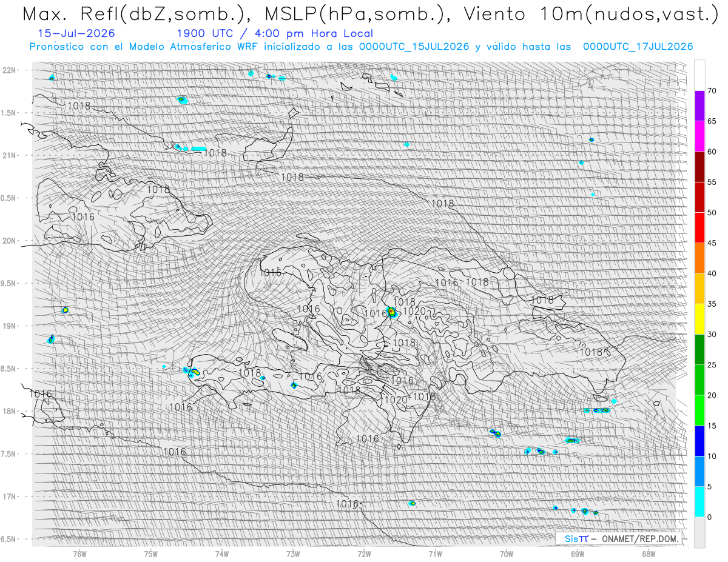
Task: Click the '5' colorbar tick label
Action: [x=710, y=486]
